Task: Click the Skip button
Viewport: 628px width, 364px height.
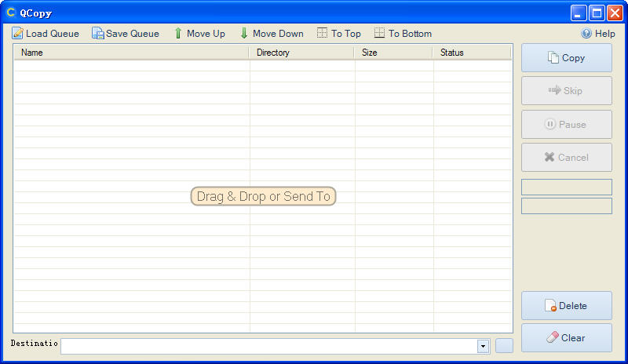Action: coord(566,91)
